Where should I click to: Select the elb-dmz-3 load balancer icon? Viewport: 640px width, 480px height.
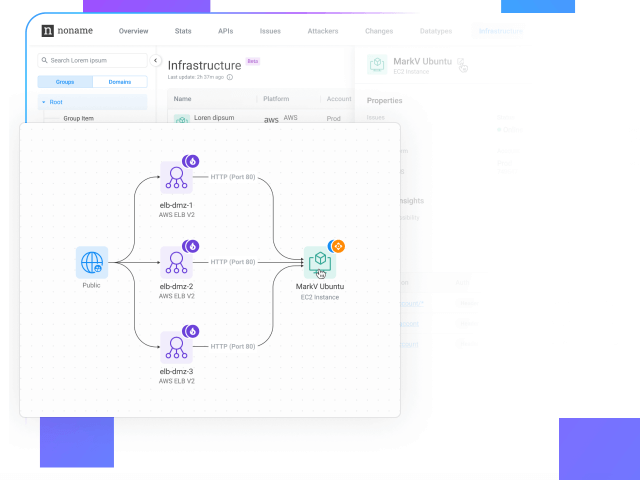coord(176,347)
